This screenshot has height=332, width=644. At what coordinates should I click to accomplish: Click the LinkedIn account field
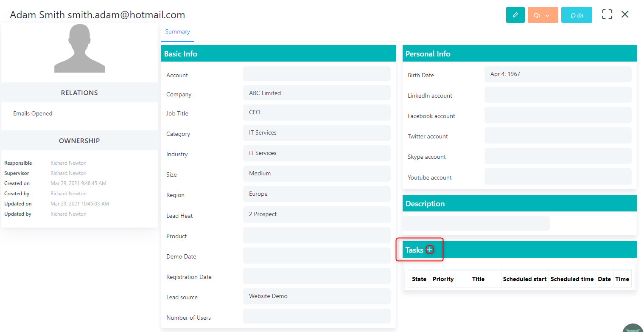558,95
